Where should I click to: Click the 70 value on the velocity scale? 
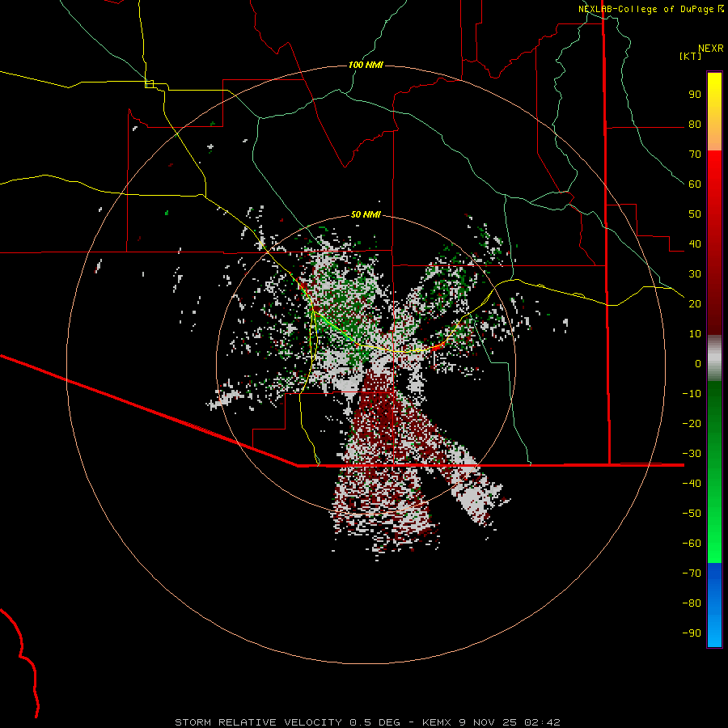pos(695,154)
